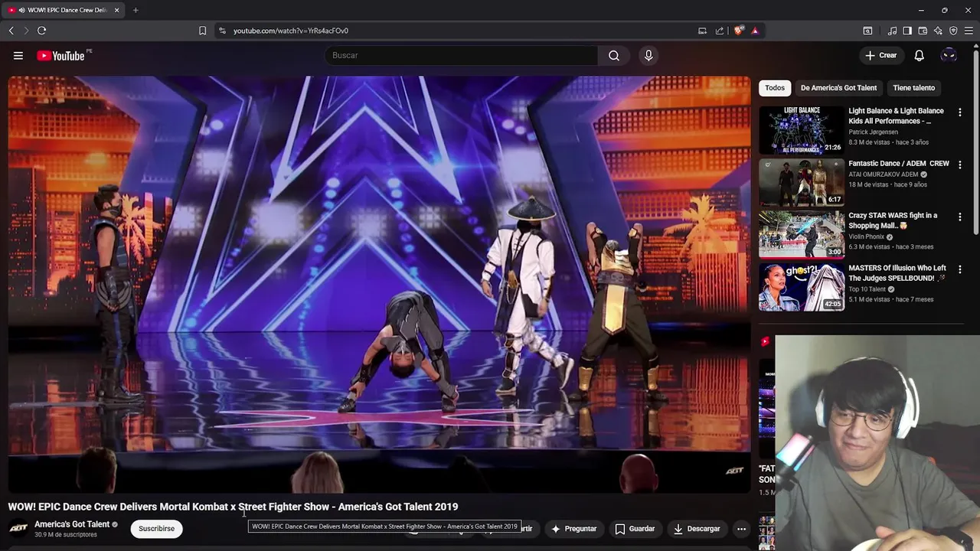This screenshot has height=551, width=980.
Task: Click the YouTube address bar URL
Action: (291, 31)
